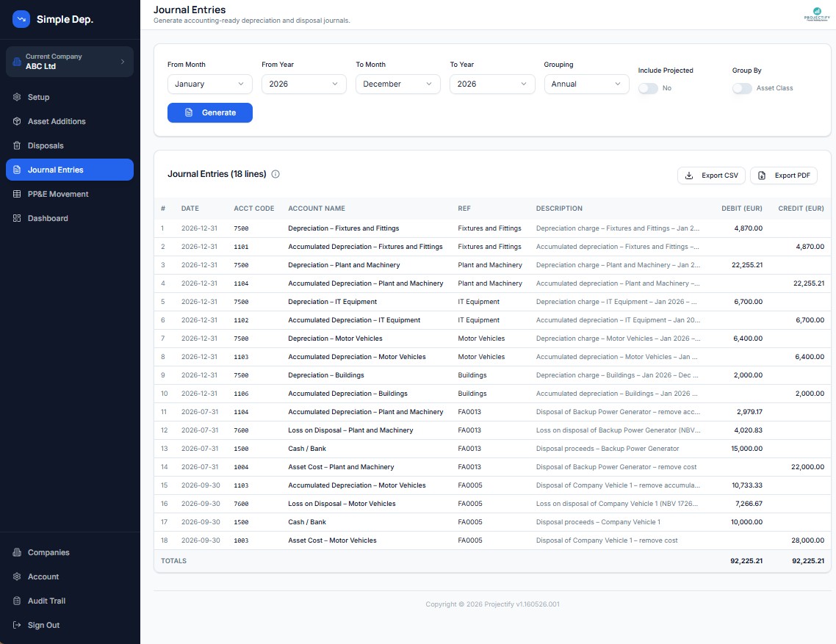The height and width of the screenshot is (644, 836).
Task: Click the Simple Dep. logo icon
Action: (x=21, y=19)
